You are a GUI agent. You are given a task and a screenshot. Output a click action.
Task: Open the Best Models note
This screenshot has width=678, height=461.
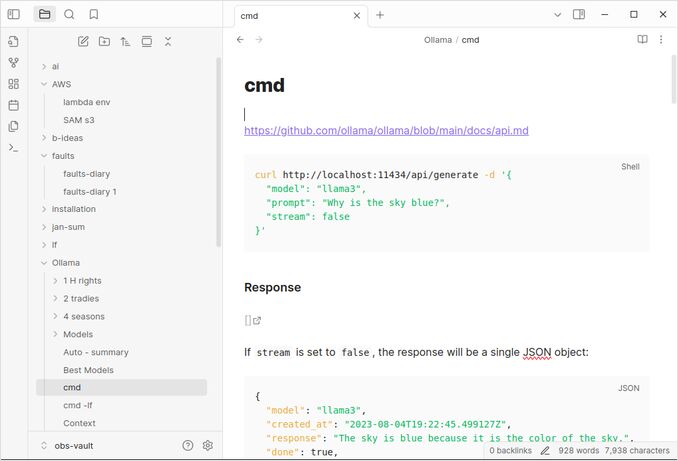[x=88, y=370]
